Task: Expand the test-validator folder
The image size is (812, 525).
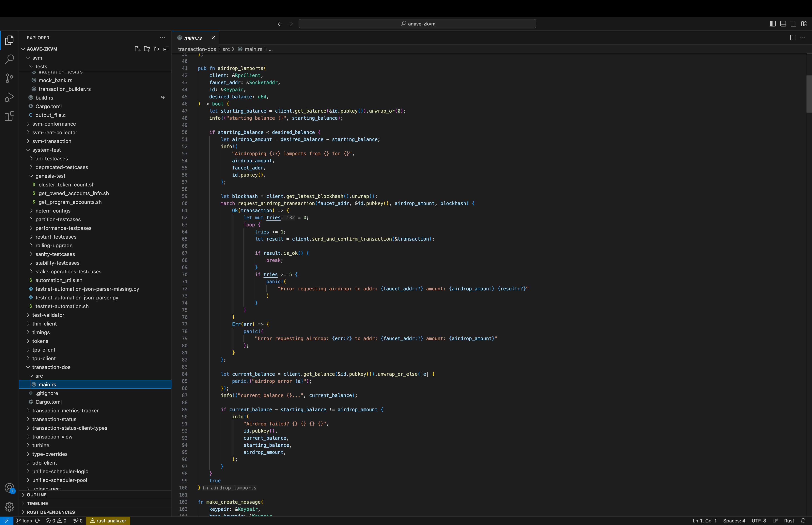Action: point(95,315)
